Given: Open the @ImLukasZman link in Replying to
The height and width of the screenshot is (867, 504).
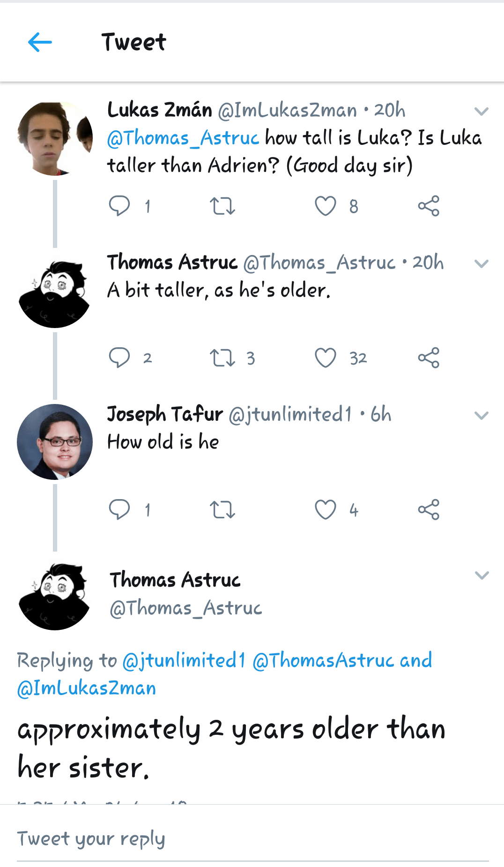Looking at the screenshot, I should tap(87, 688).
